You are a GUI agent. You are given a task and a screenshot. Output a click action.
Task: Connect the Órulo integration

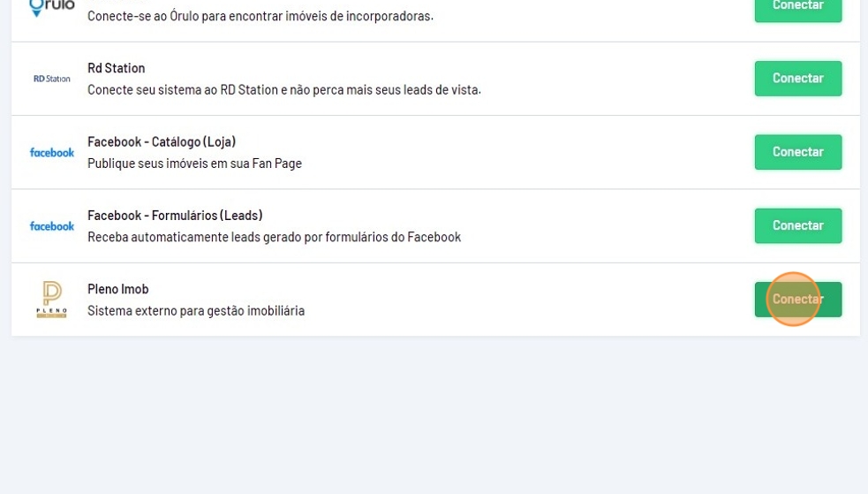797,8
